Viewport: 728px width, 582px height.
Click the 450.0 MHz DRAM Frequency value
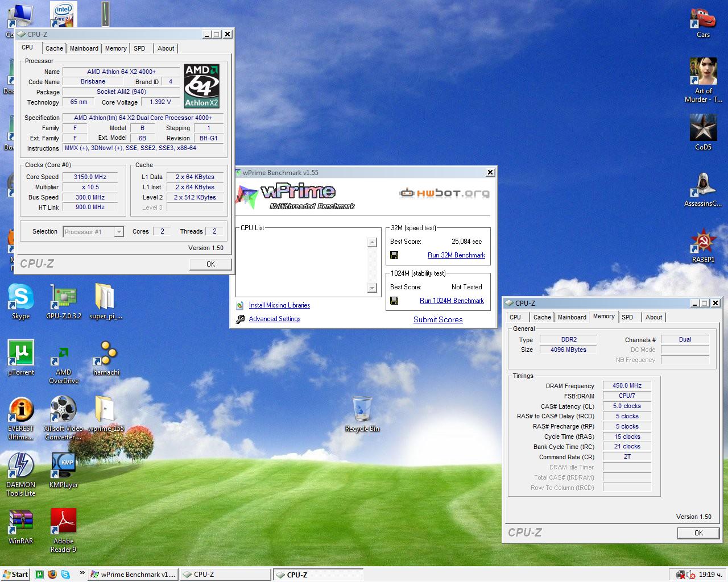pyautogui.click(x=627, y=386)
